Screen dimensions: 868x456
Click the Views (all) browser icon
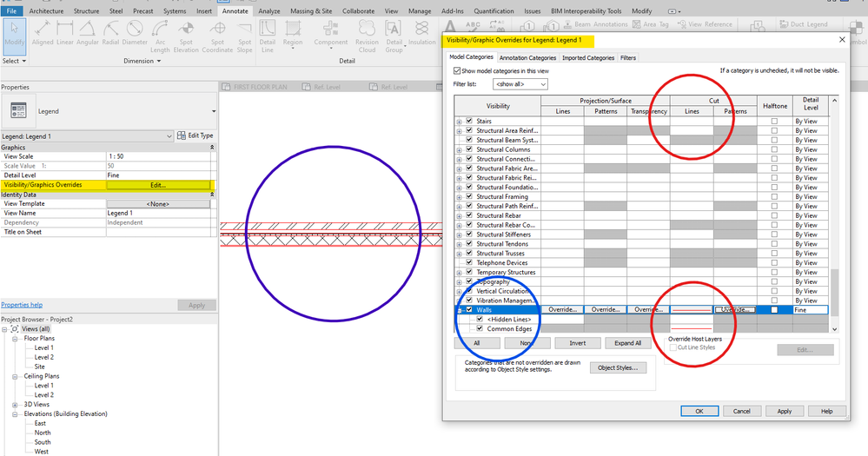click(x=15, y=328)
